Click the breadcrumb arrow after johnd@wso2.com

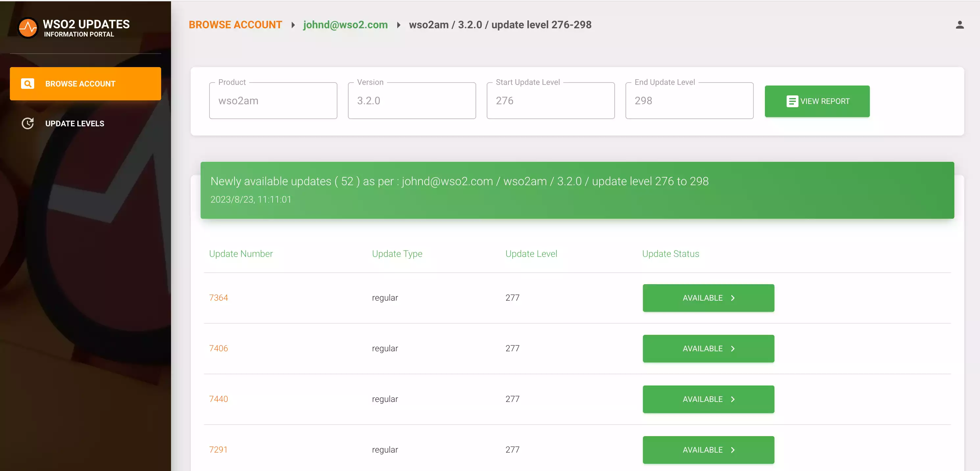point(398,25)
